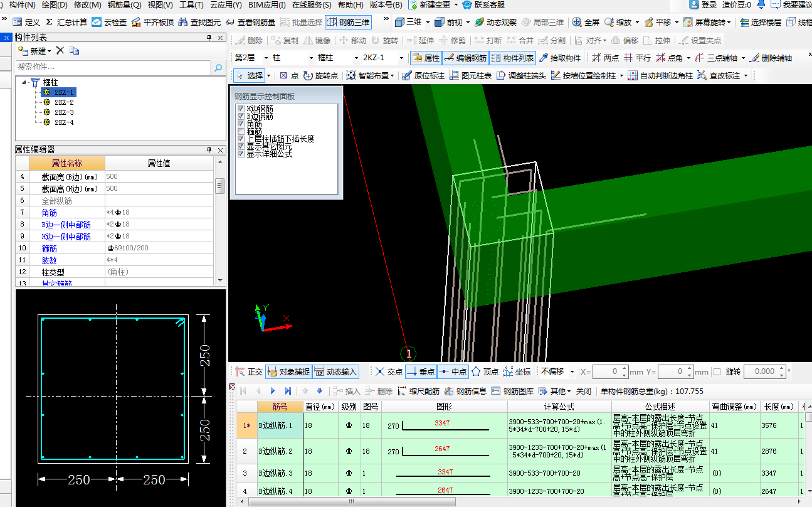The image size is (812, 507).
Task: Expand the 三维 view dropdown arrow
Action: point(428,22)
